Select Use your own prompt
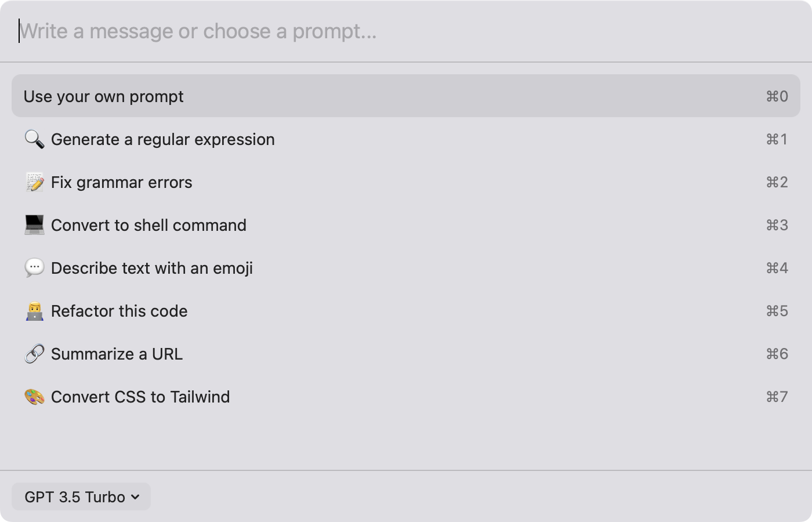The height and width of the screenshot is (522, 812). coord(104,96)
